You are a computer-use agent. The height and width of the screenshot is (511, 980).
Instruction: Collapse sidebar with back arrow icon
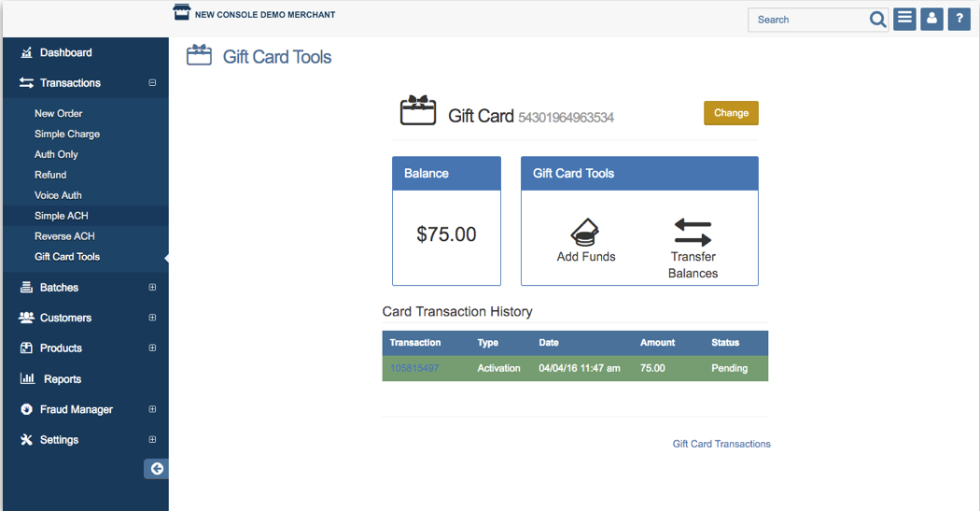tap(157, 468)
